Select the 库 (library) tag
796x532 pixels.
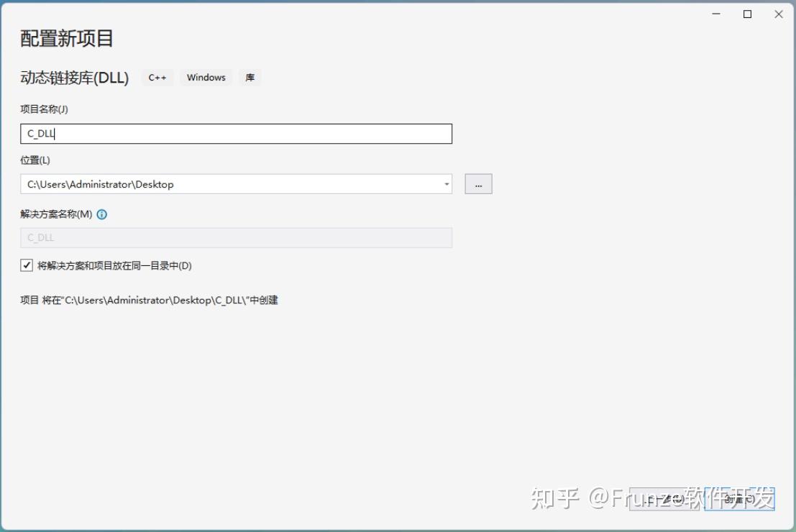[250, 77]
